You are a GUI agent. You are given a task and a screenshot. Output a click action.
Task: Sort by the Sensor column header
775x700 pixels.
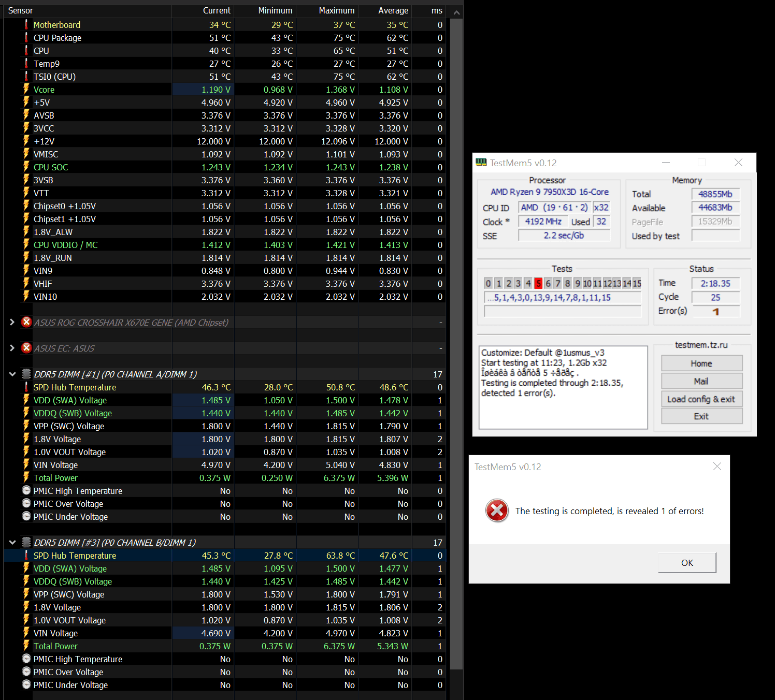point(88,10)
